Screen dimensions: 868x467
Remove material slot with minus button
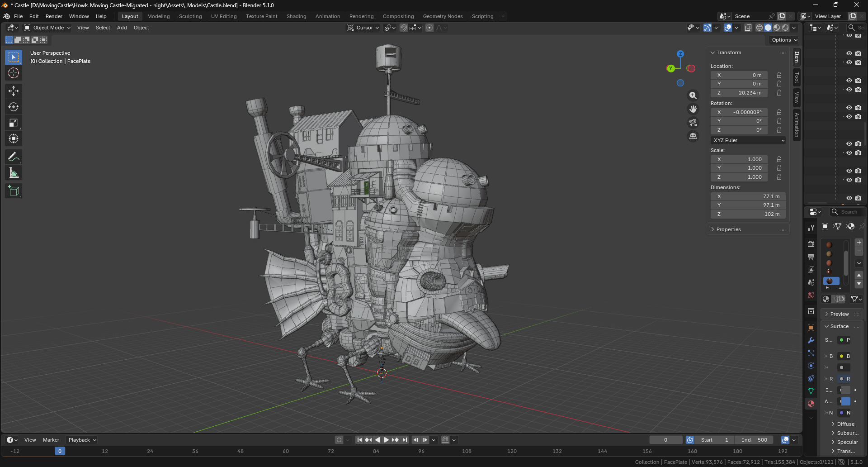coord(859,252)
